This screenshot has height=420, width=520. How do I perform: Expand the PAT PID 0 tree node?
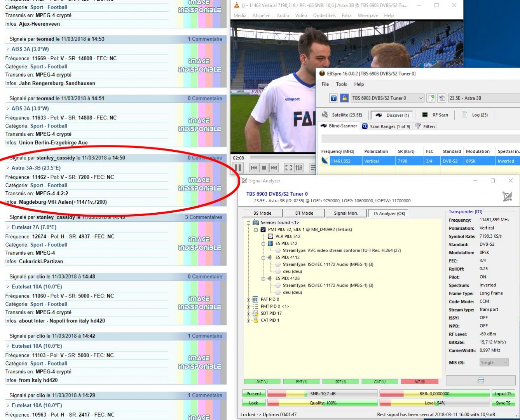tap(248, 299)
